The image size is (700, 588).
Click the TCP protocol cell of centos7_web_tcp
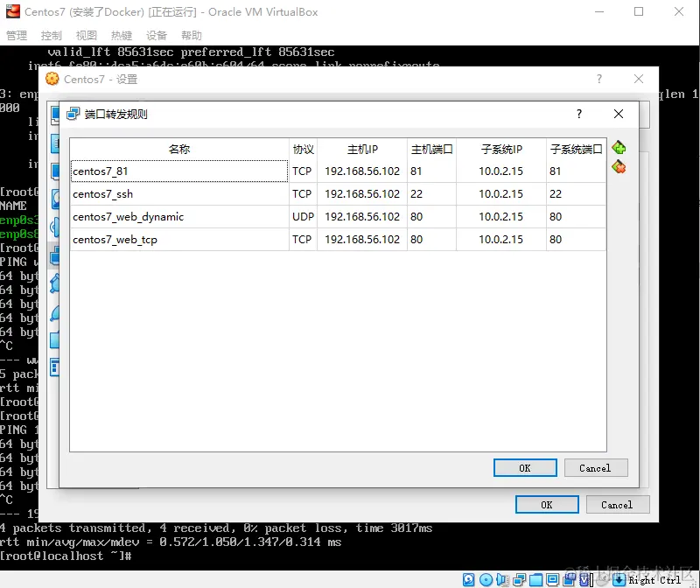[x=302, y=240]
